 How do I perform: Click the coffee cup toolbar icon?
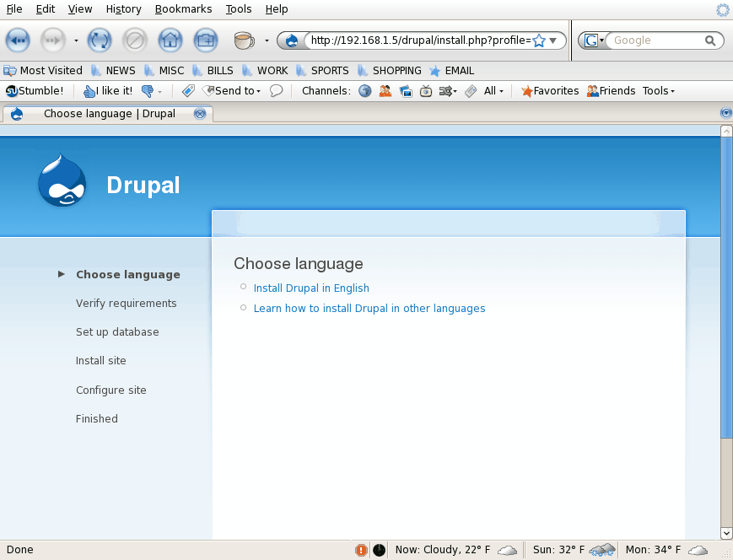coord(244,40)
